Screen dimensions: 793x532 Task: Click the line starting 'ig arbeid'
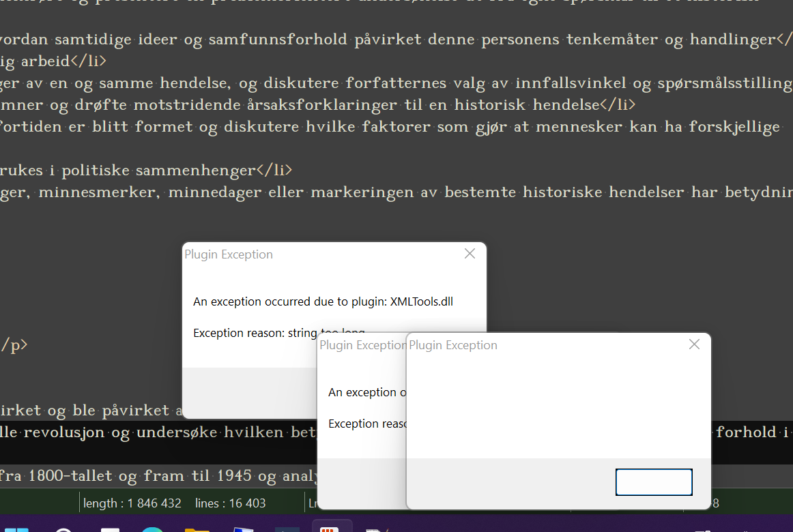[x=54, y=61]
